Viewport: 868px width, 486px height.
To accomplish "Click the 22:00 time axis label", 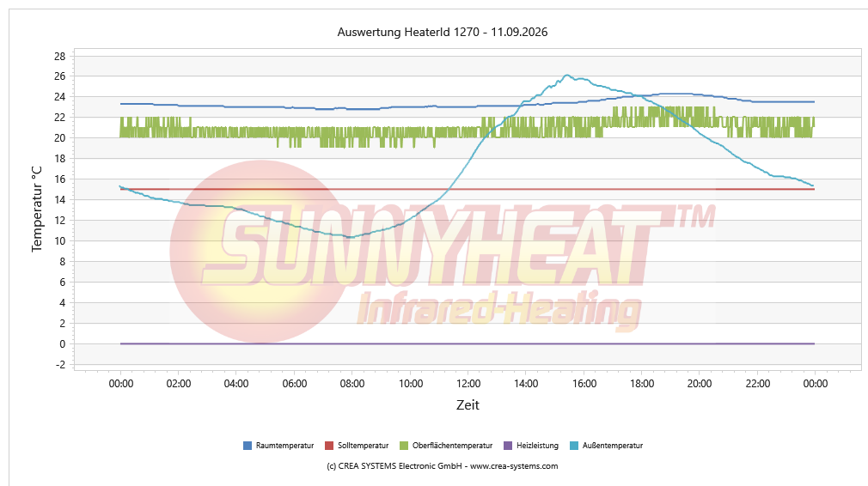I will click(758, 384).
